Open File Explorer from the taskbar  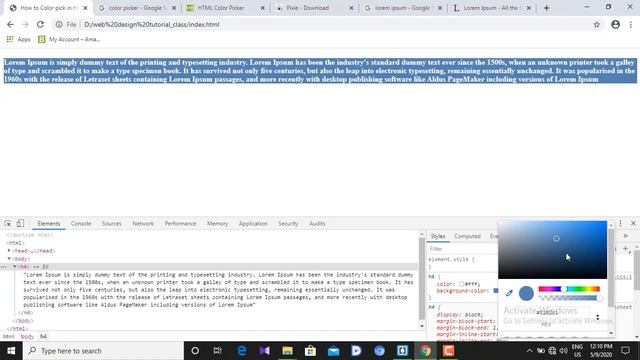point(287,351)
